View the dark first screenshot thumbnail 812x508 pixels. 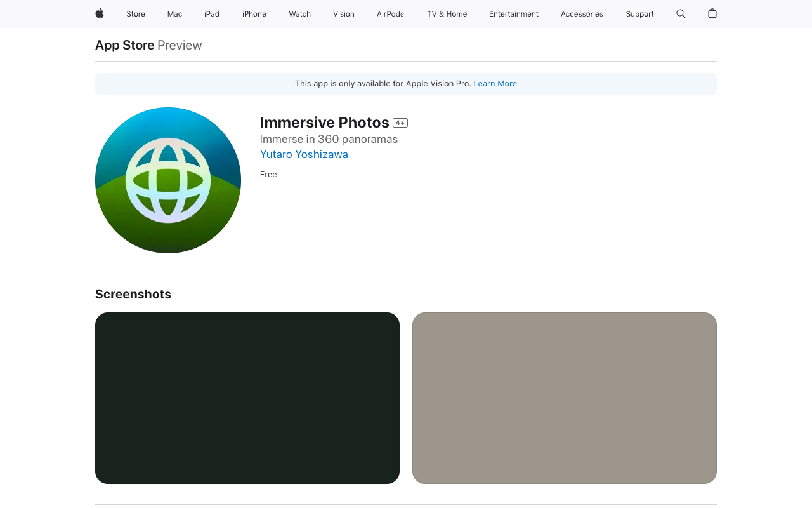[247, 398]
